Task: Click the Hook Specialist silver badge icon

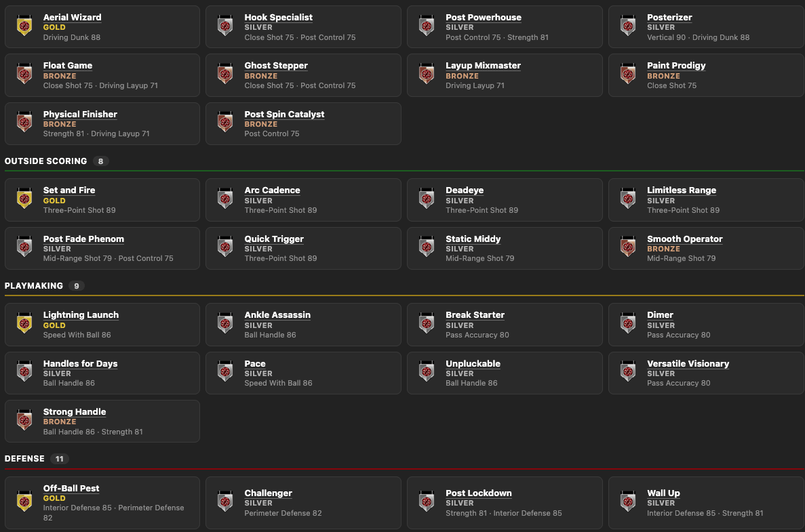Action: [x=225, y=26]
